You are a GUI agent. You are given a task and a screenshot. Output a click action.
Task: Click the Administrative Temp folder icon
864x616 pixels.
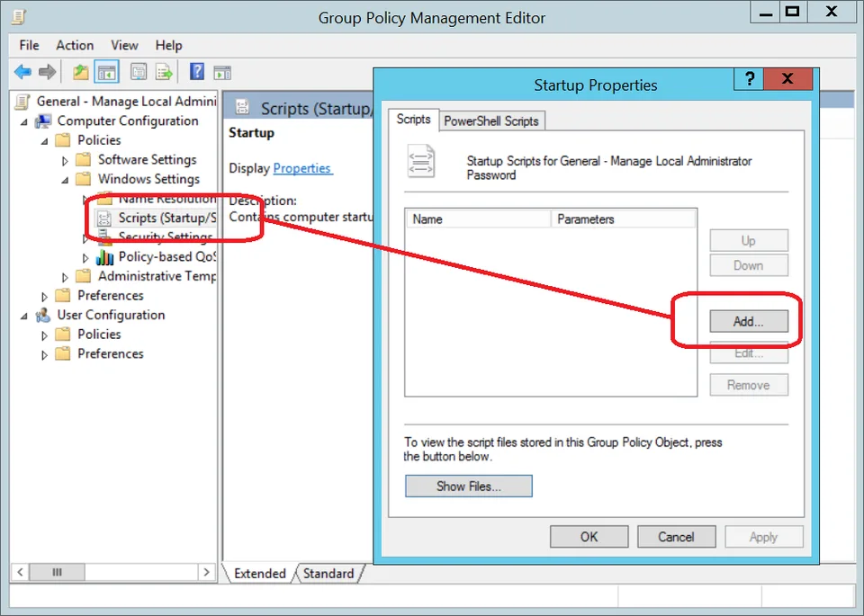(83, 276)
